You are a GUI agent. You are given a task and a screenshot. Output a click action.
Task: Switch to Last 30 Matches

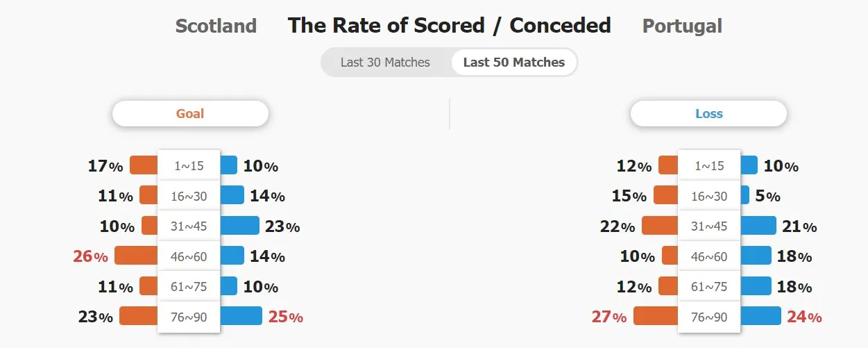[385, 63]
